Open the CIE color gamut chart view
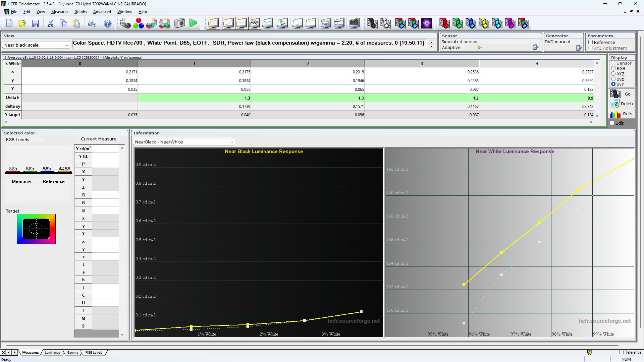The image size is (644, 362). point(282,23)
